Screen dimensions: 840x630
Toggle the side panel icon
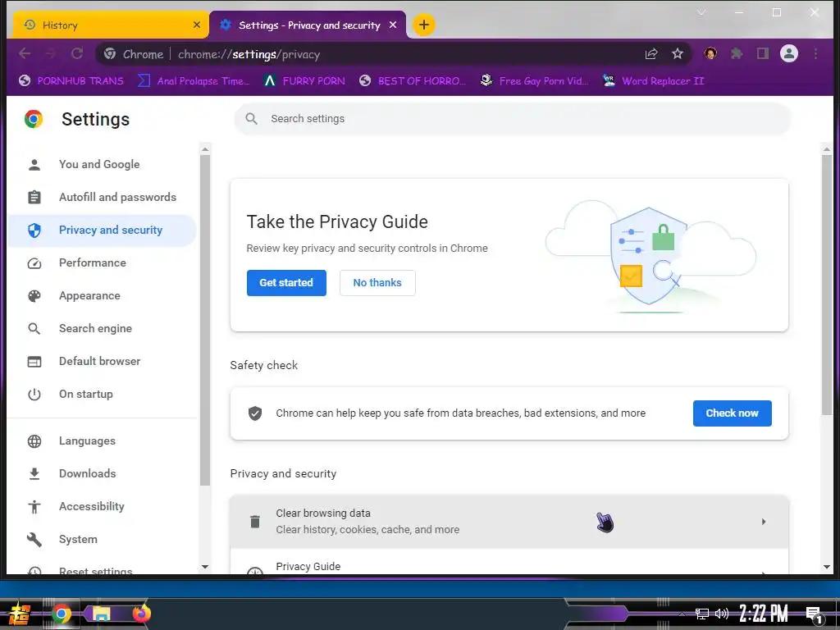[x=762, y=53]
